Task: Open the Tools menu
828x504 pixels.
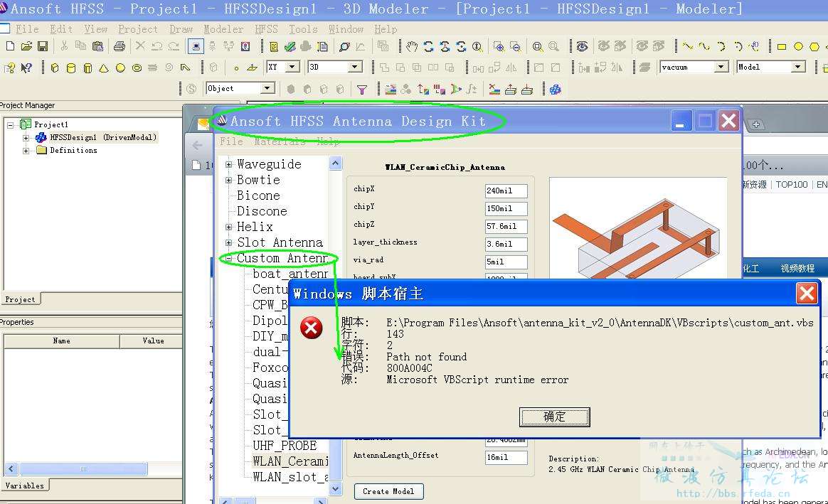Action: (303, 29)
